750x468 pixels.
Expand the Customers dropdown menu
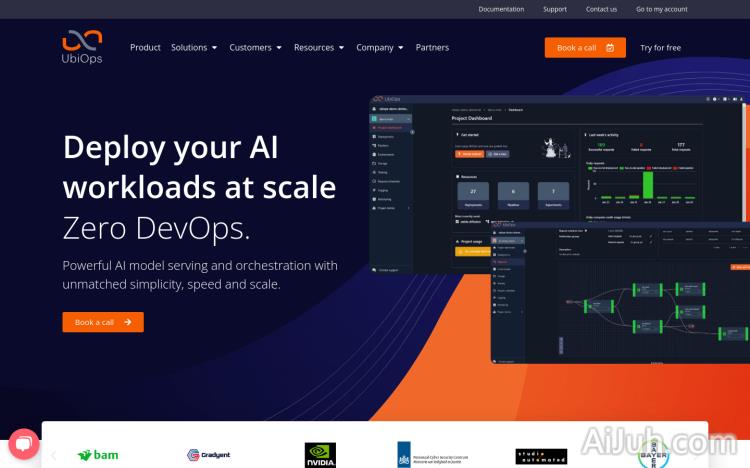[x=255, y=47]
